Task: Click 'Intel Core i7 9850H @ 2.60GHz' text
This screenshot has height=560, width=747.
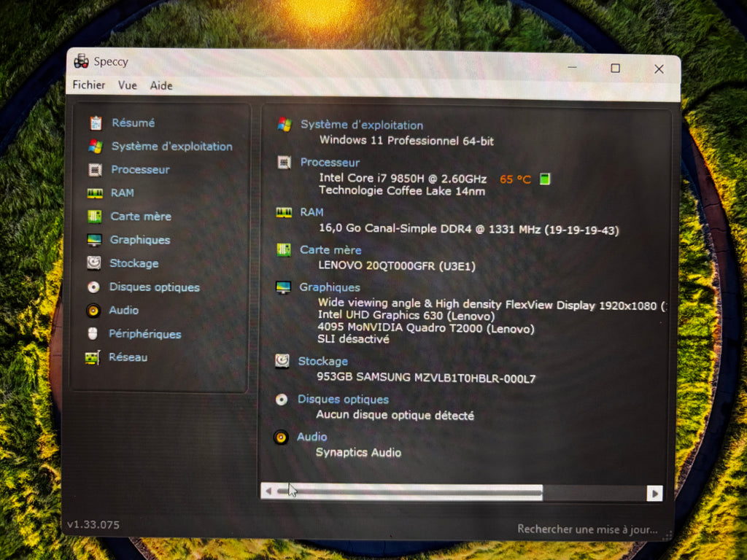Action: tap(403, 179)
